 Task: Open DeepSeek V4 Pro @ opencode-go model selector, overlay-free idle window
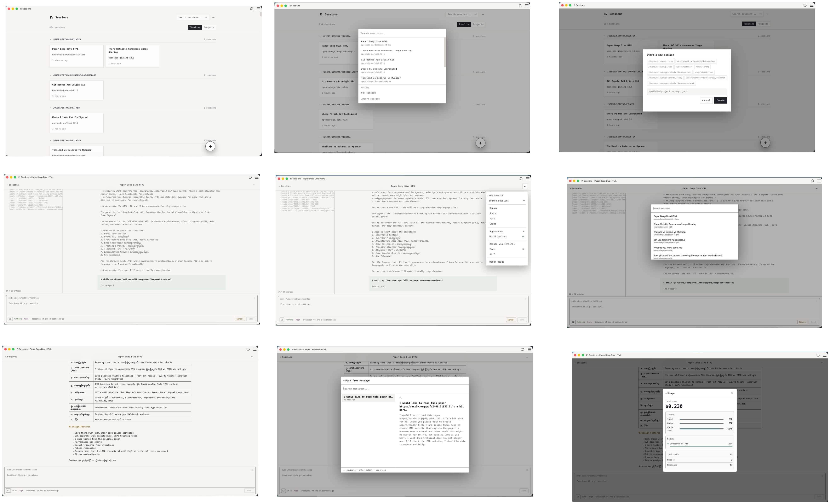click(43, 491)
